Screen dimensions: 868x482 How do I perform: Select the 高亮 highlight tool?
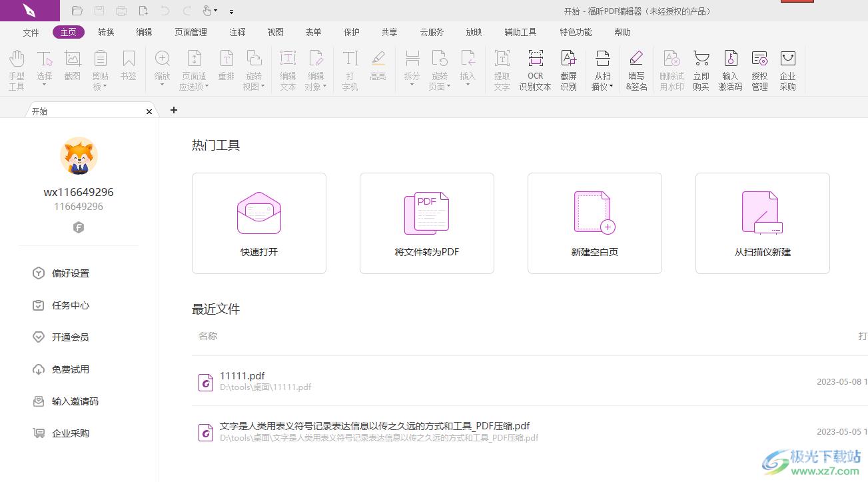pos(378,66)
